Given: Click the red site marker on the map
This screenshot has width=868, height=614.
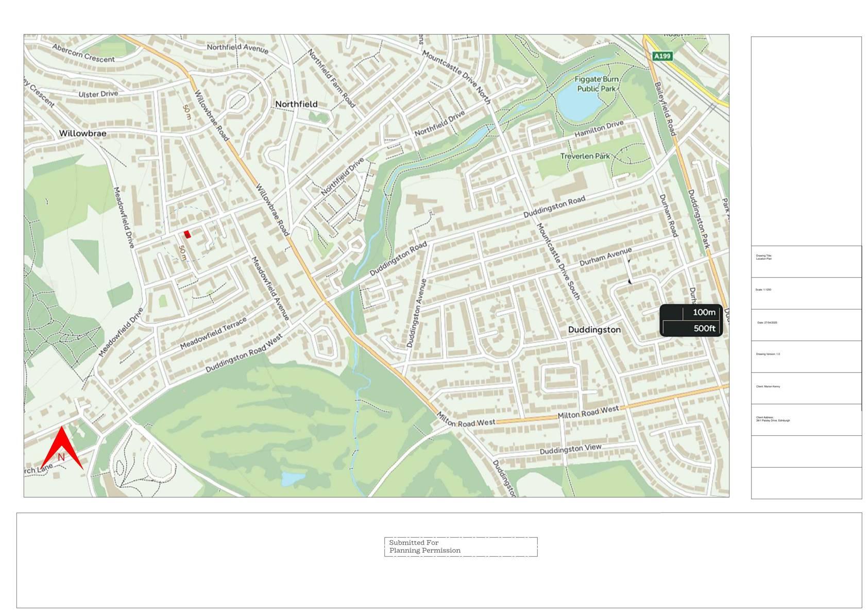Looking at the screenshot, I should tap(188, 234).
